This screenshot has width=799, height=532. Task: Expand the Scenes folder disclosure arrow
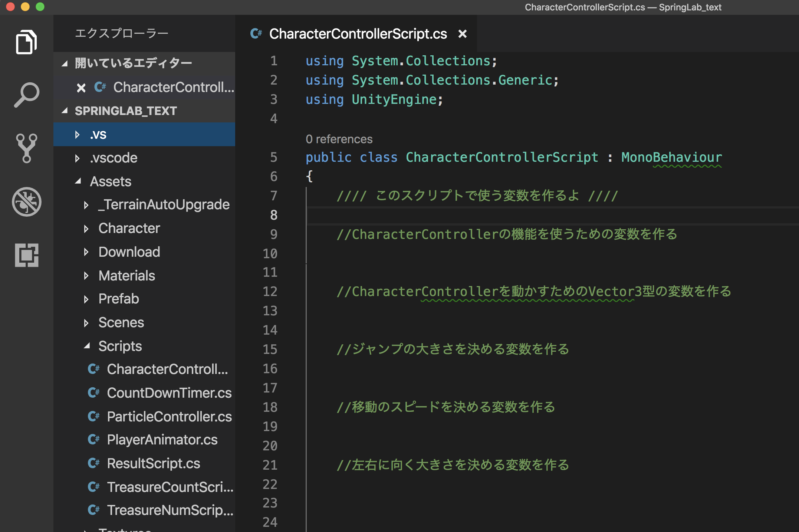tap(86, 323)
